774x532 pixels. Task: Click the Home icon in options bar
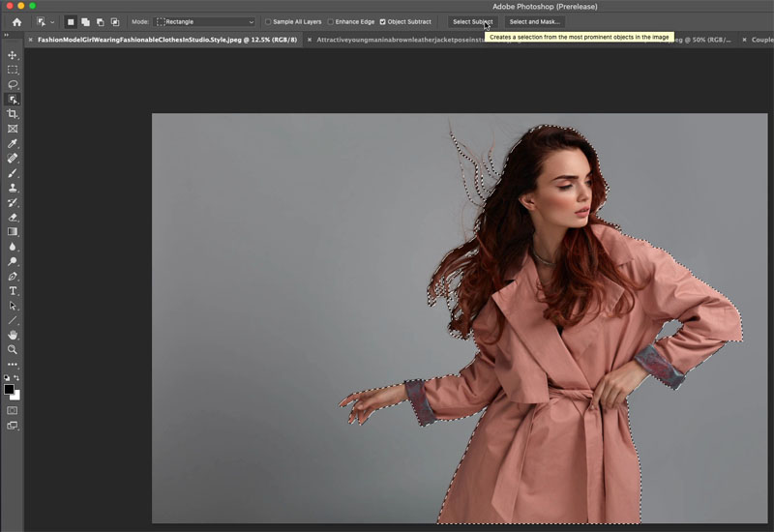(16, 21)
